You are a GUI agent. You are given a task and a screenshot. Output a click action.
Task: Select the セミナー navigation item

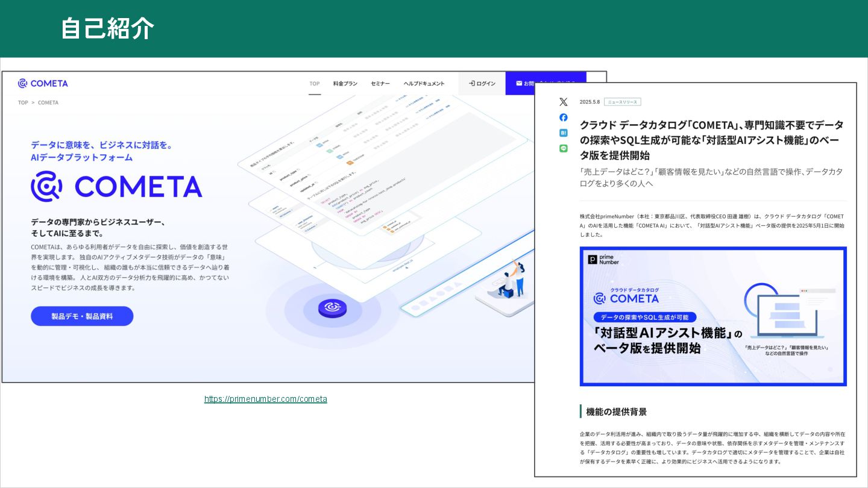pyautogui.click(x=380, y=84)
